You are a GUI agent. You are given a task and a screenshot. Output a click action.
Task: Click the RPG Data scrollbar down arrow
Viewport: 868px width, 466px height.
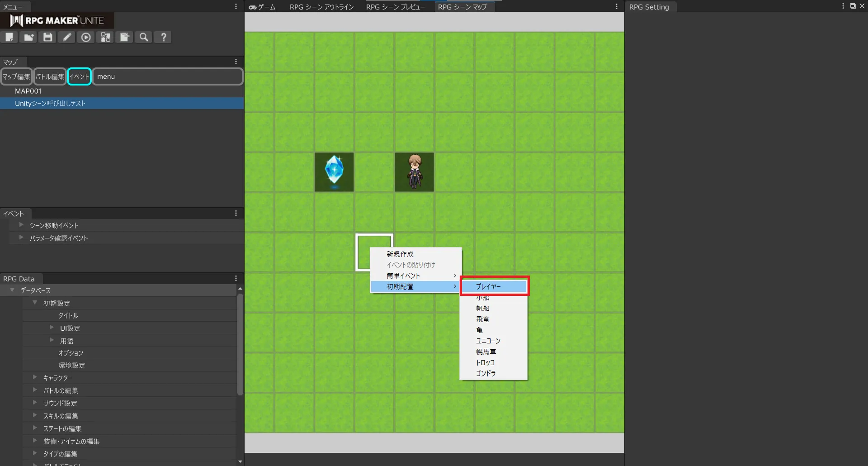coord(240,461)
